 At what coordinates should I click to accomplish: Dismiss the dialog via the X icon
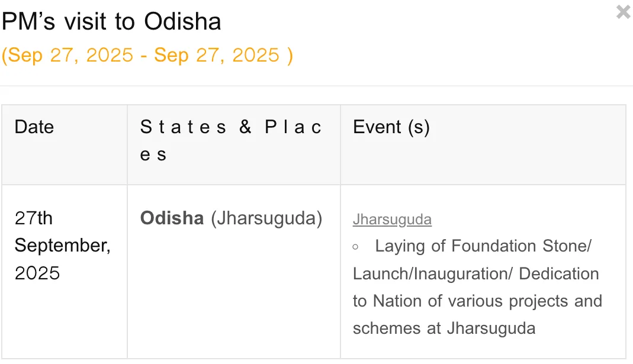coord(622,11)
